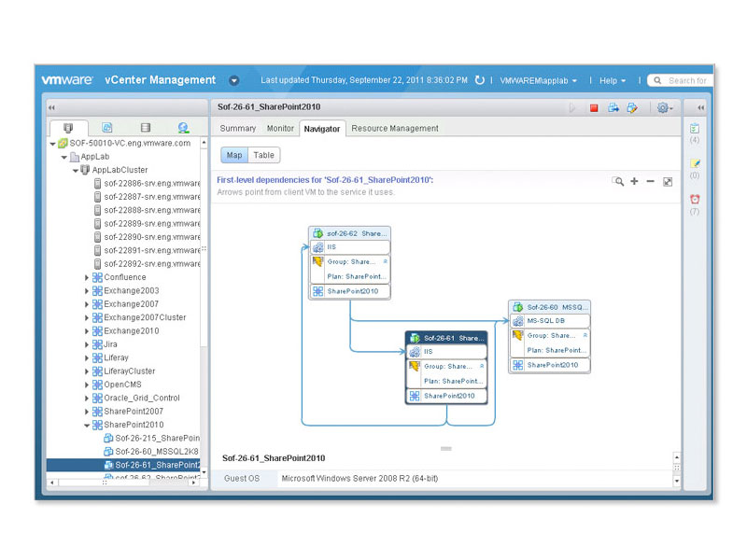The width and height of the screenshot is (747, 560).
Task: Switch to the Resource Management tab
Action: [x=395, y=128]
